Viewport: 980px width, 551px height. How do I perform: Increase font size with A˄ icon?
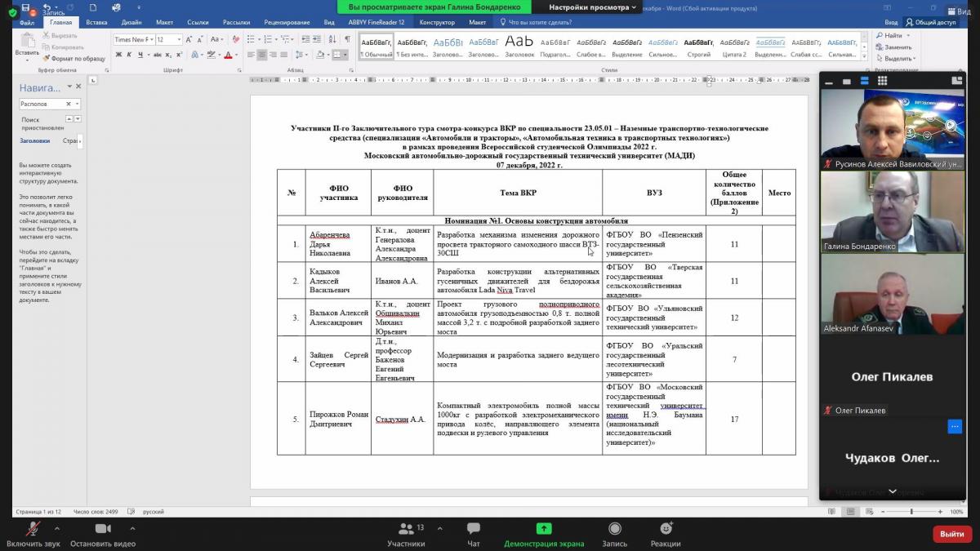click(x=190, y=39)
